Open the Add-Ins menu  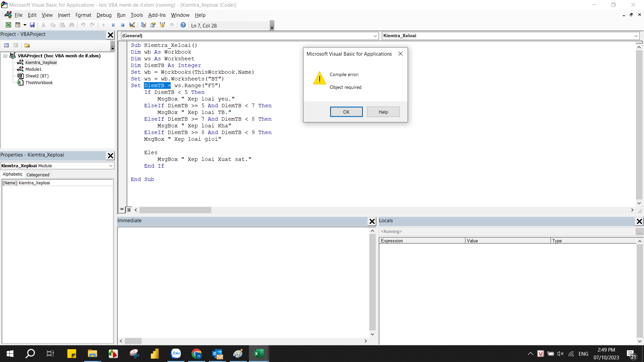157,15
